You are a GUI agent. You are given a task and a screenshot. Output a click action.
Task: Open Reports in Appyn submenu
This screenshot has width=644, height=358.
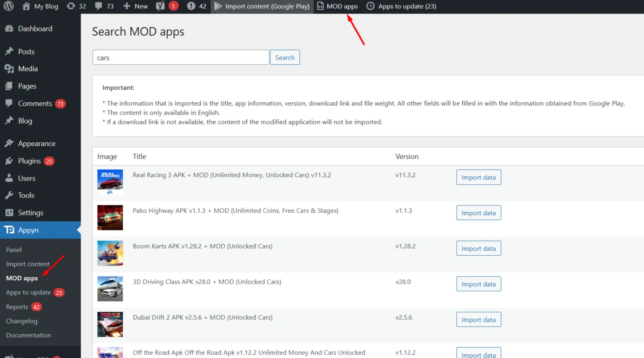tap(17, 307)
